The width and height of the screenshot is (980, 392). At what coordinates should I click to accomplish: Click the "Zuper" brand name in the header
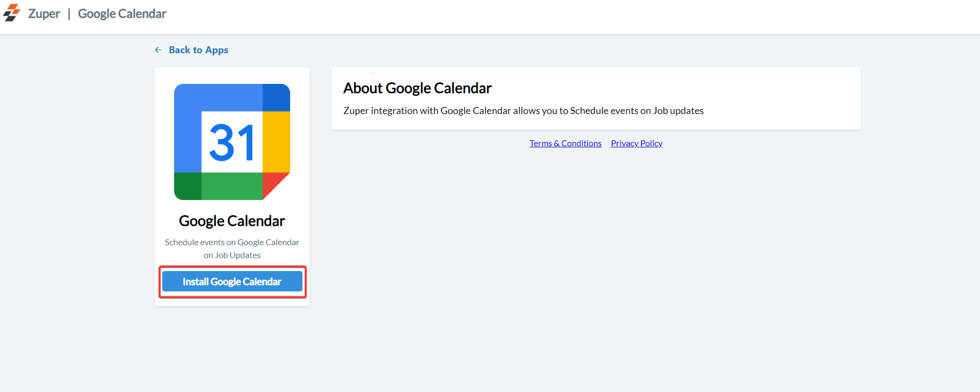[44, 14]
